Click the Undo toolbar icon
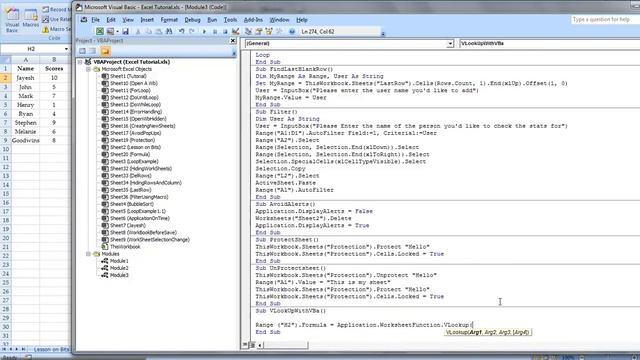Screen dimensions: 640x360 click(181, 31)
